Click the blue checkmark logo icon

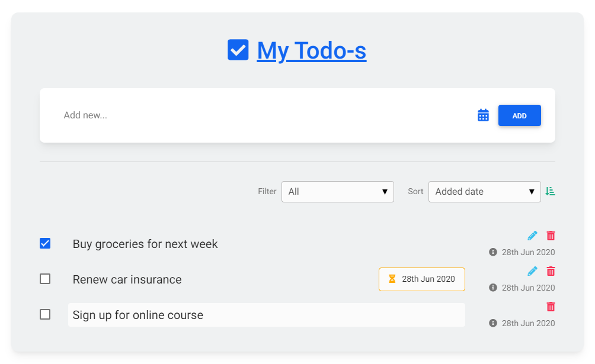coord(238,50)
